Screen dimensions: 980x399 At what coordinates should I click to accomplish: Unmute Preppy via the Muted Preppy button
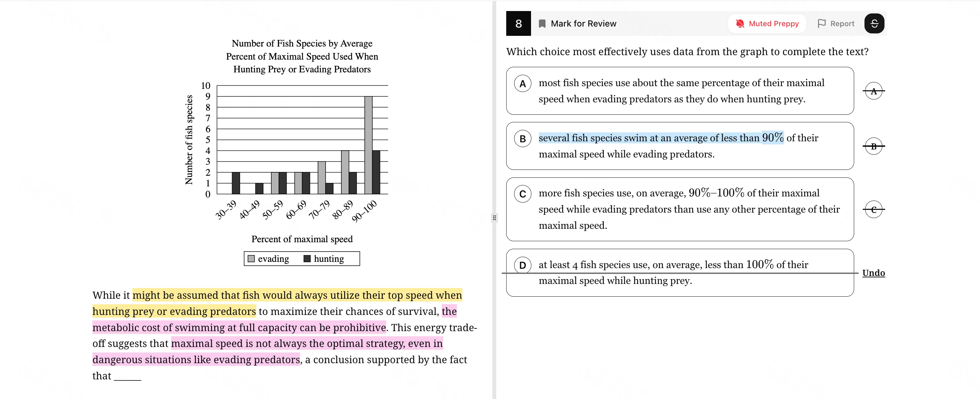click(x=767, y=23)
